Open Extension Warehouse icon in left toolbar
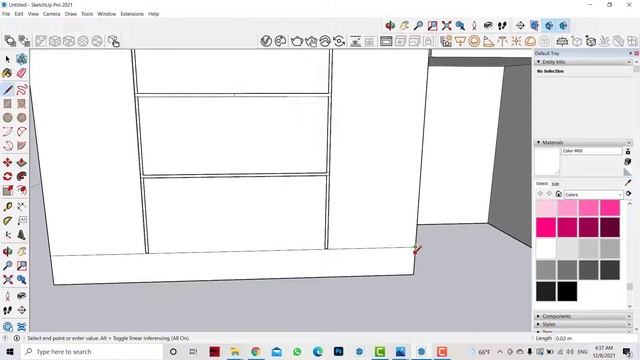Screen dimensions: 640x360 22,327
